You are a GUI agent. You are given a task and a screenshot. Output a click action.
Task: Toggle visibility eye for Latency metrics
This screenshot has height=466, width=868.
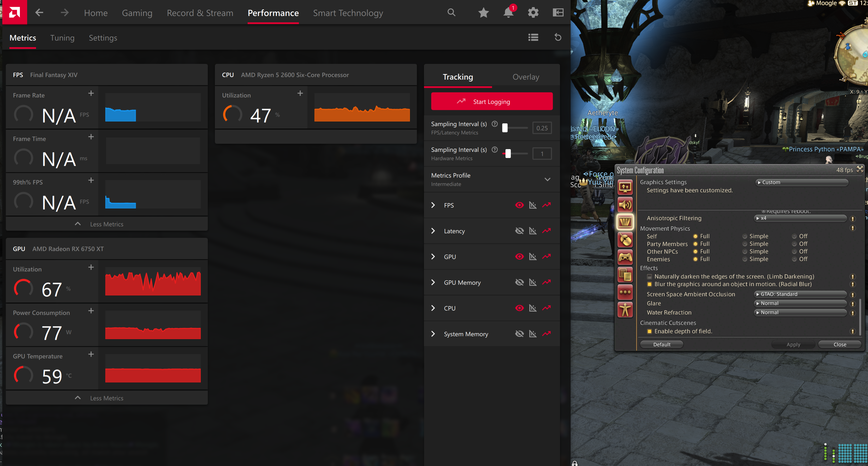coord(519,231)
